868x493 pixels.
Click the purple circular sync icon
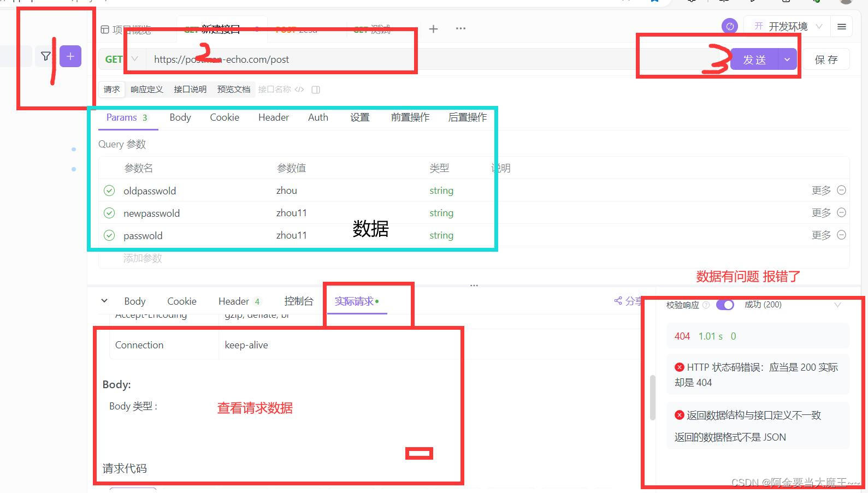click(x=730, y=26)
